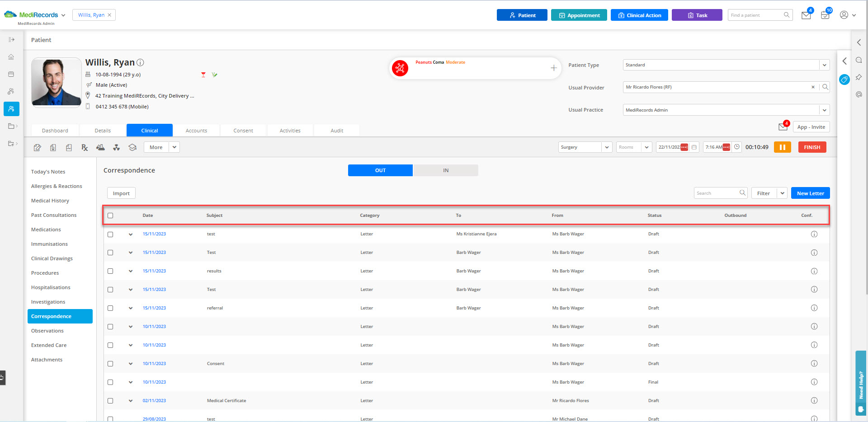The image size is (868, 422).
Task: Expand the 'referral' letter row chevron
Action: (131, 308)
